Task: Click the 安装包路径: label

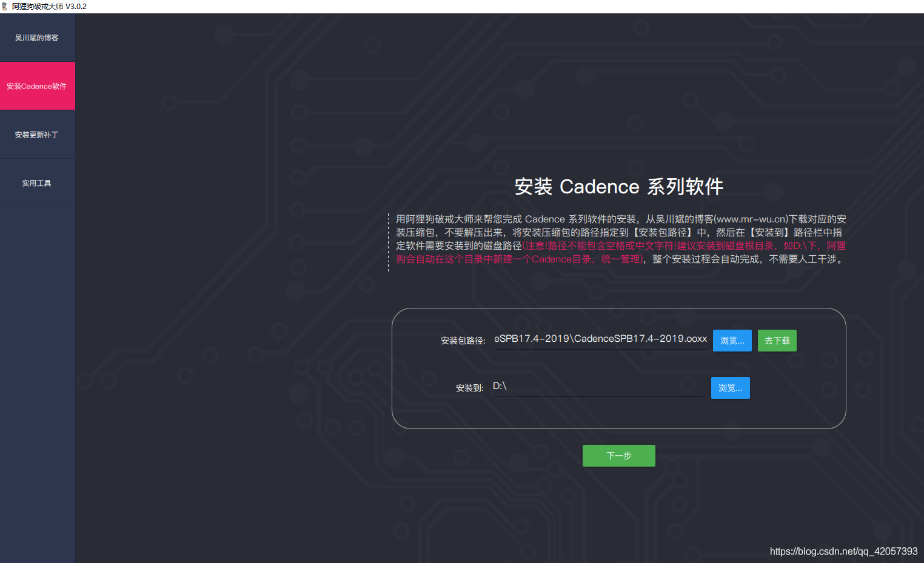Action: click(x=463, y=341)
